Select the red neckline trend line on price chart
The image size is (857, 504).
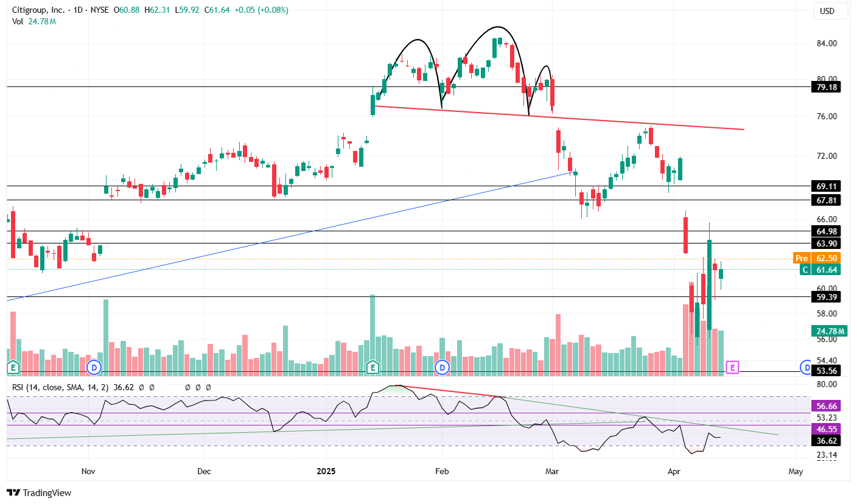pos(560,118)
